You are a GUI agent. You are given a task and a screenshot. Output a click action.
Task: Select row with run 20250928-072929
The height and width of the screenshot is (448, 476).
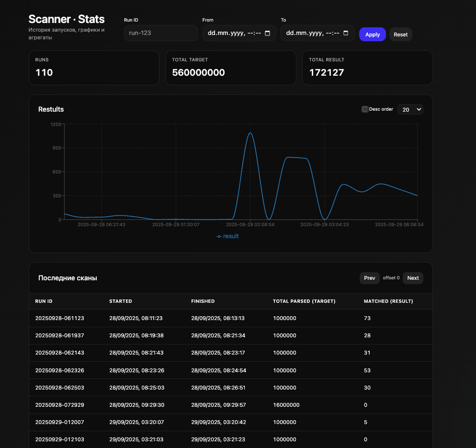(231, 404)
